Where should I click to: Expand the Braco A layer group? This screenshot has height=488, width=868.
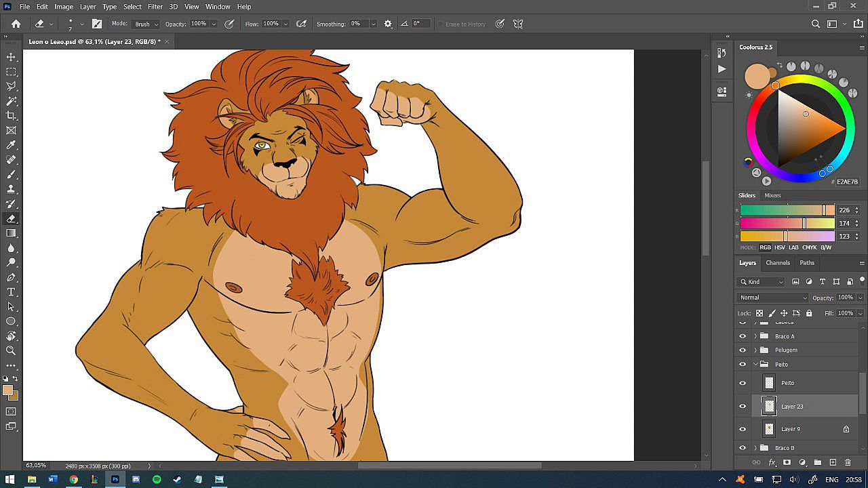coord(755,336)
